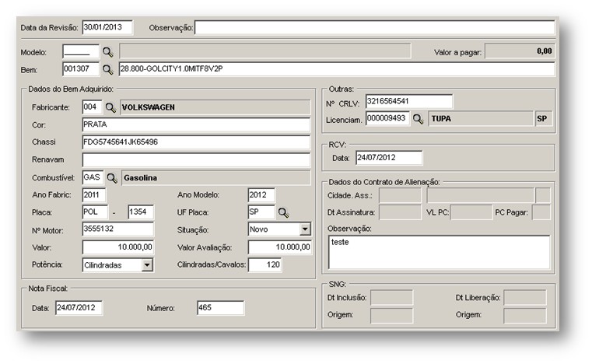Edit the Bem code field 001307

coord(81,69)
